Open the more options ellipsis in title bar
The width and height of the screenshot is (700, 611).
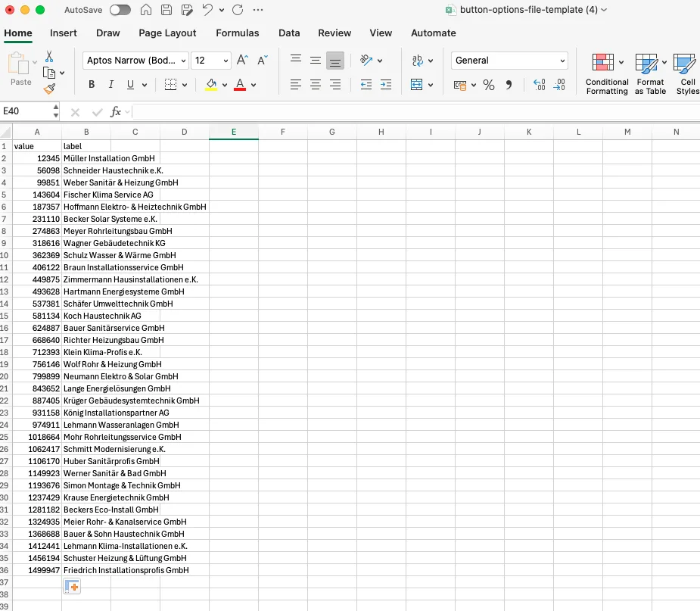coord(258,10)
